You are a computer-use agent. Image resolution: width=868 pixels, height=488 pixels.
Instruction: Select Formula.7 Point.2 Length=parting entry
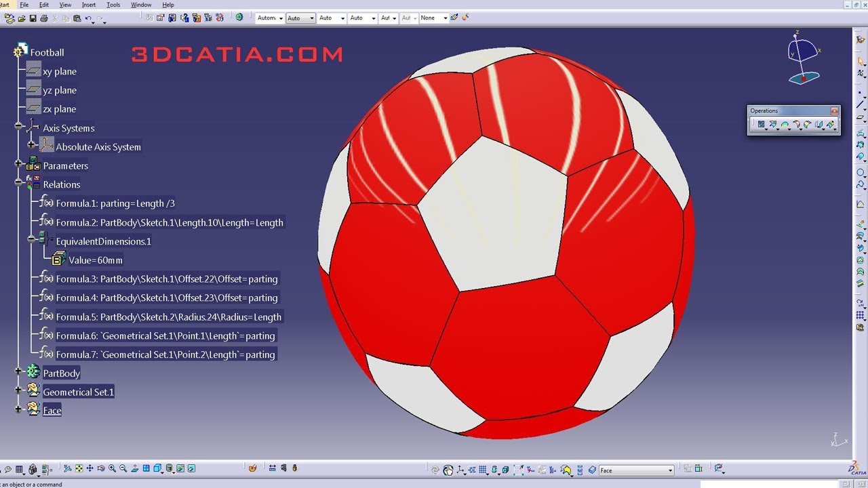coord(165,354)
